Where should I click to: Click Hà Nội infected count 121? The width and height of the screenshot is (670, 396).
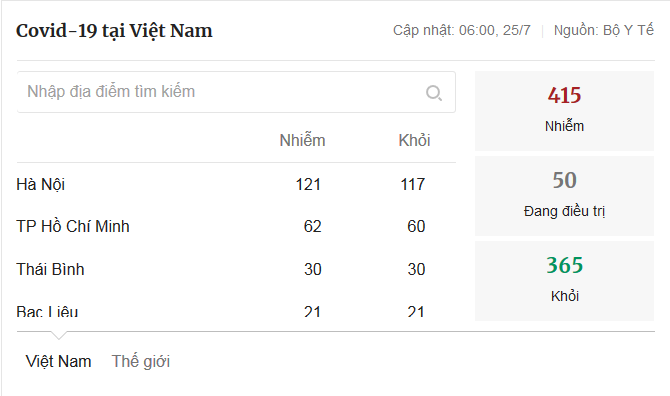[x=308, y=185]
